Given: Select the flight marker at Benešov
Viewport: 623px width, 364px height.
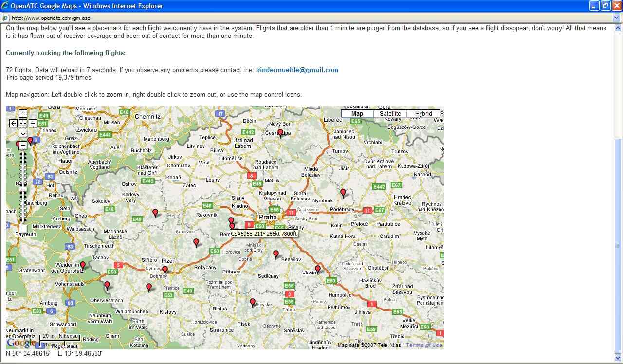Looking at the screenshot, I should pos(276,254).
